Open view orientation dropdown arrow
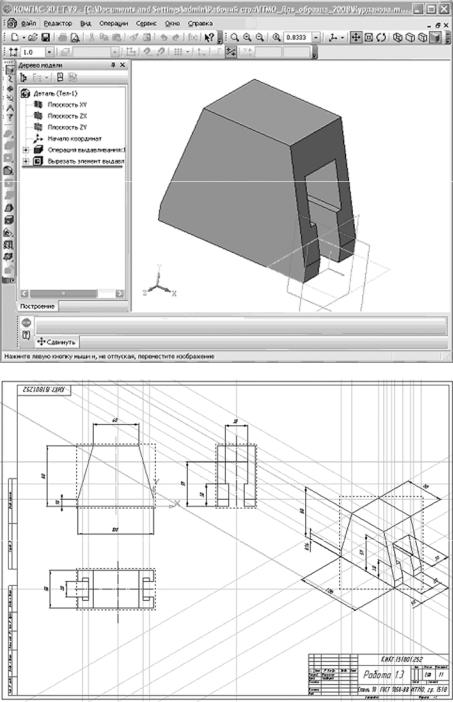Image resolution: width=453 pixels, height=702 pixels. pos(343,38)
